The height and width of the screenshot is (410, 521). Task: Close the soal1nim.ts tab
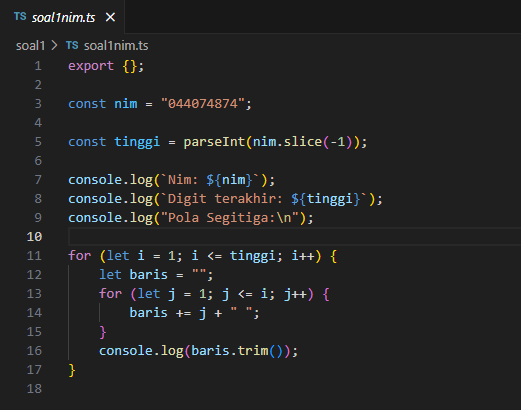pyautogui.click(x=110, y=17)
